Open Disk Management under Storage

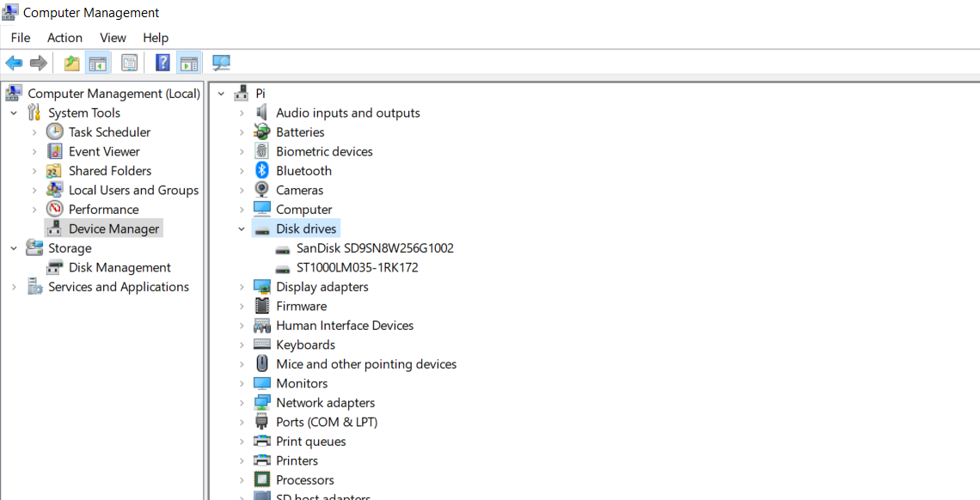(119, 267)
